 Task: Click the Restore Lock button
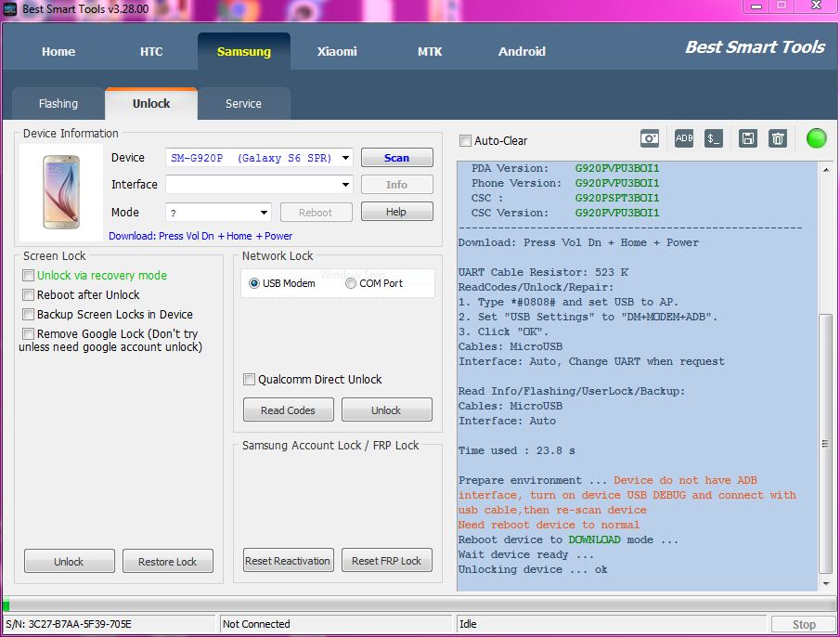click(168, 562)
